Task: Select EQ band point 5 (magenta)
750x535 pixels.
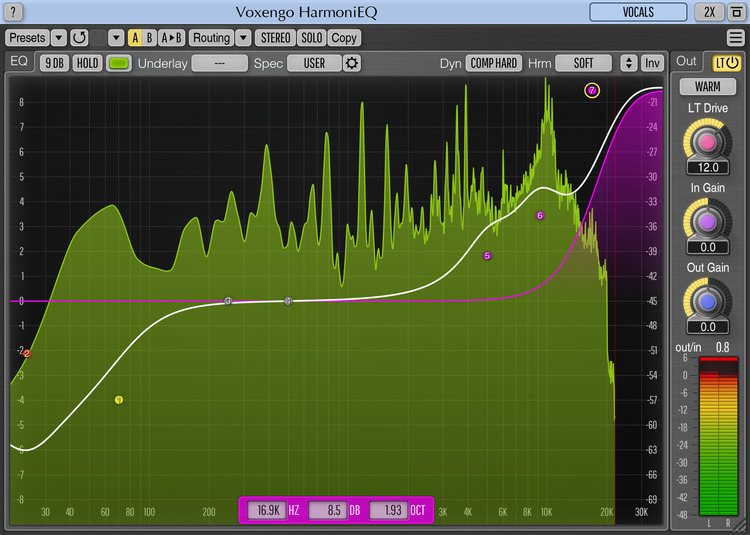Action: tap(487, 256)
